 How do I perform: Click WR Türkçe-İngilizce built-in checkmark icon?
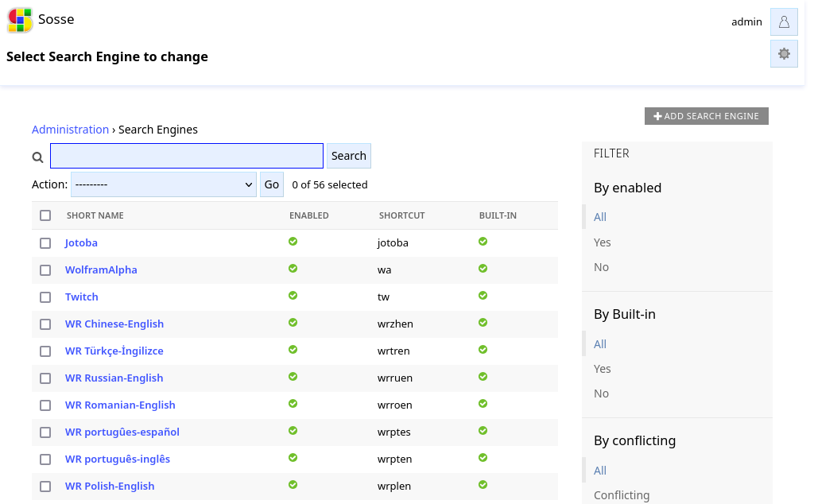click(483, 349)
